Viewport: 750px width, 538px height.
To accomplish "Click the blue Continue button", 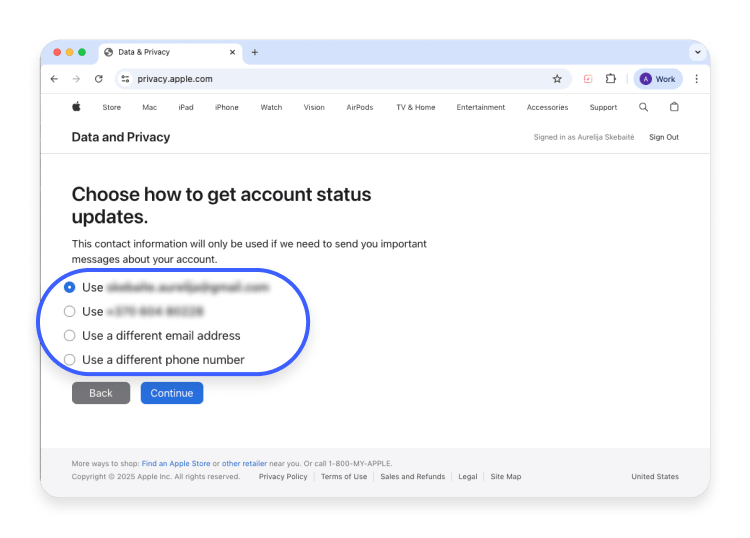I will 172,393.
